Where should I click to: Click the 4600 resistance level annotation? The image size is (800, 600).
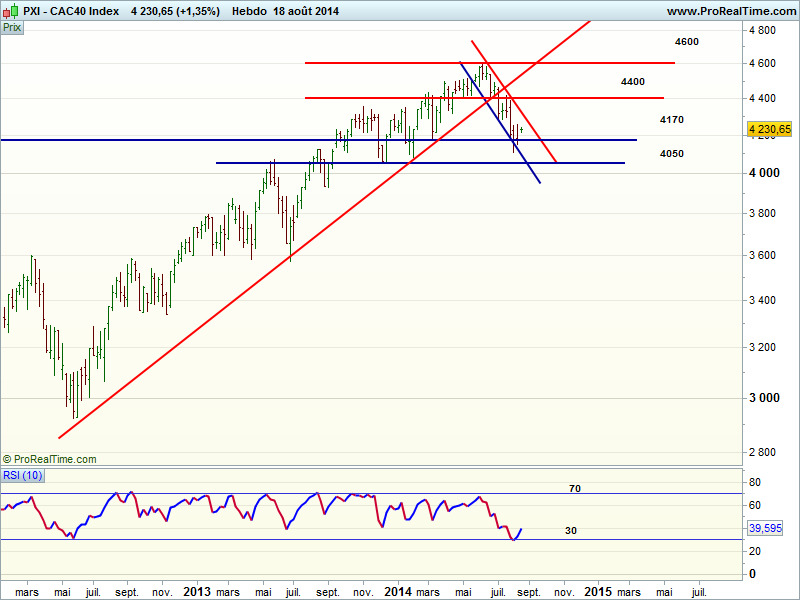(x=687, y=42)
